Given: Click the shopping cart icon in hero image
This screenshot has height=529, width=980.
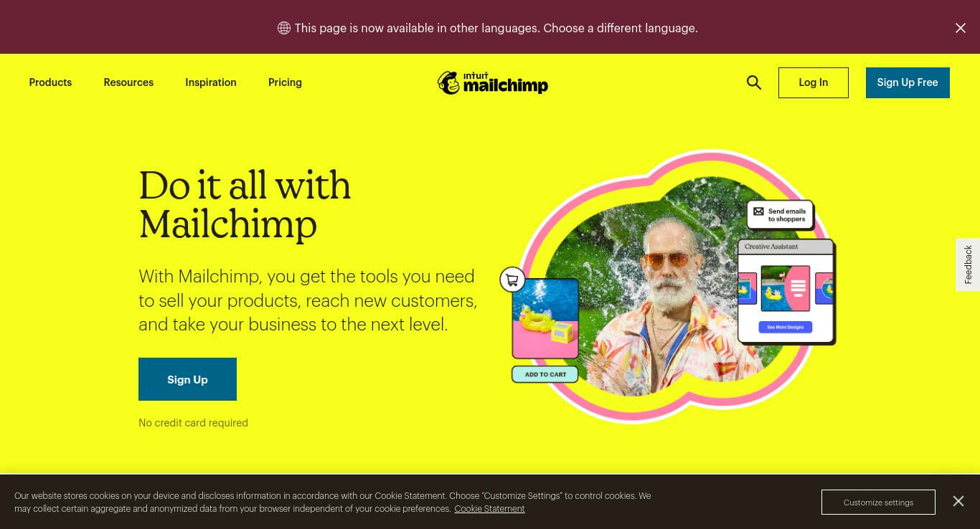Looking at the screenshot, I should 512,280.
